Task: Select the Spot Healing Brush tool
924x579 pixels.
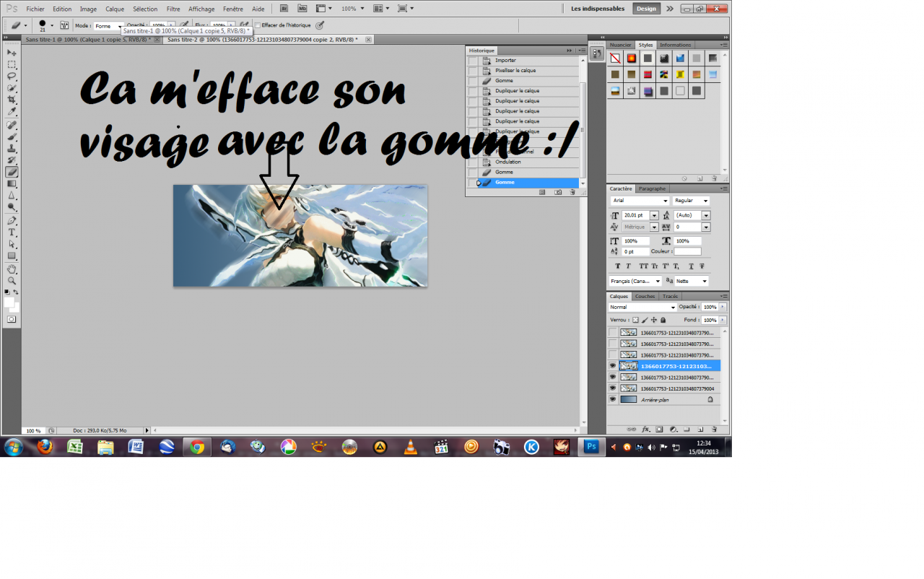Action: point(12,125)
